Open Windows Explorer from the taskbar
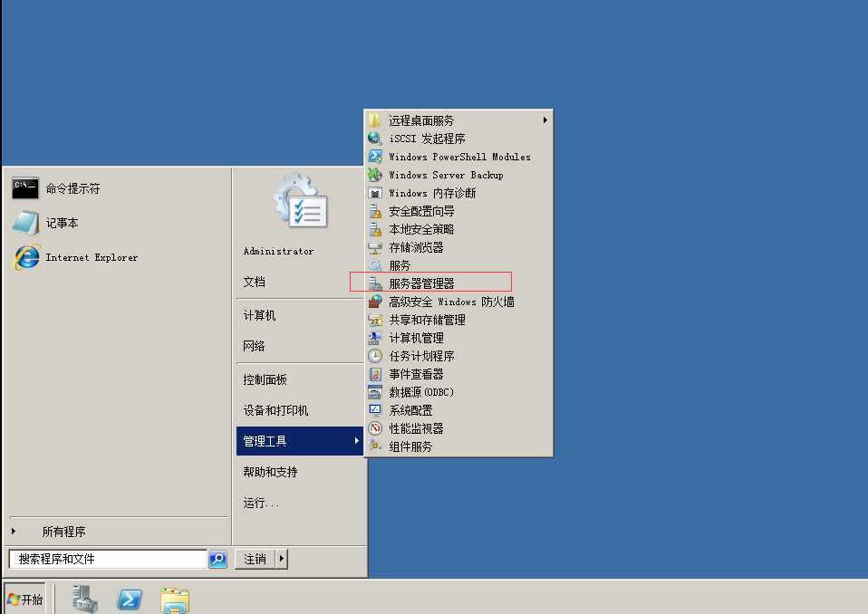 pyautogui.click(x=174, y=600)
